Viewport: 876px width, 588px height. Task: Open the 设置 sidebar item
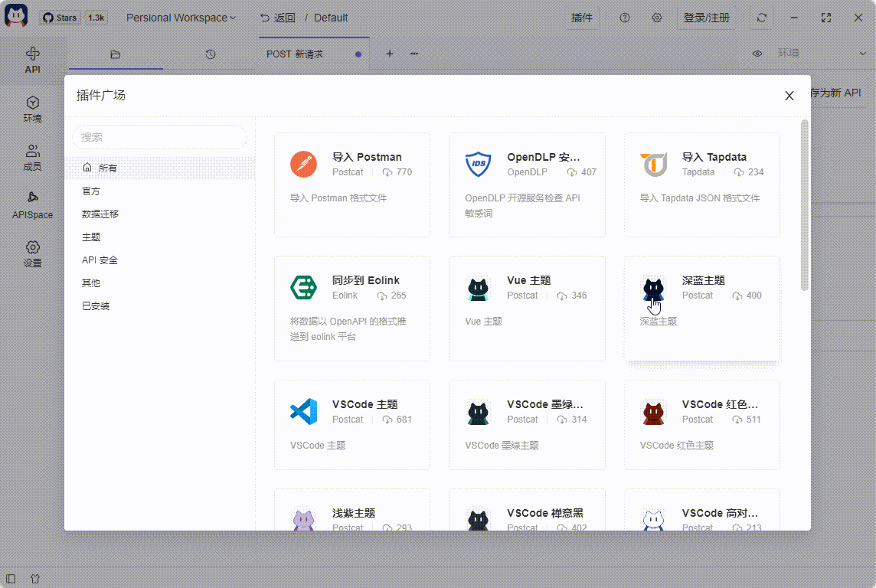click(x=32, y=254)
